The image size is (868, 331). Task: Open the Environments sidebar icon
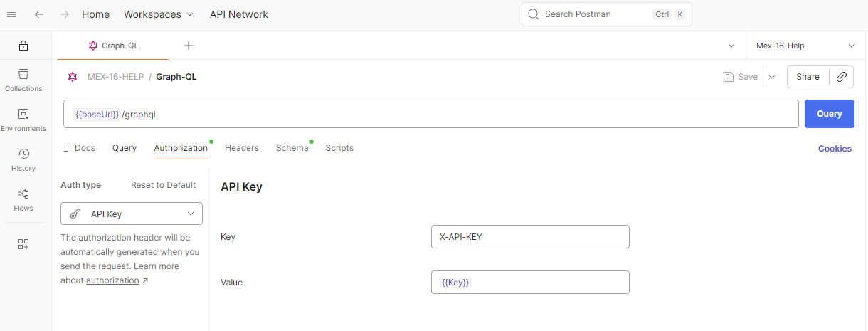pyautogui.click(x=23, y=120)
